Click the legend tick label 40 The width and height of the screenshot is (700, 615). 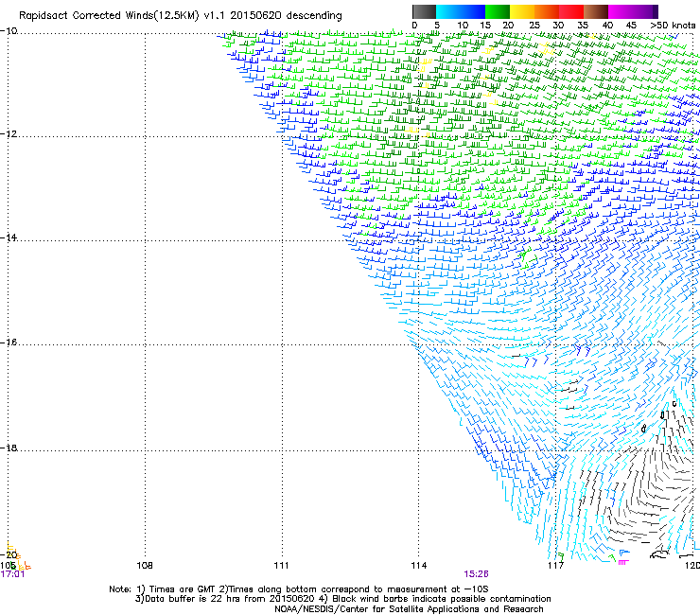point(607,26)
